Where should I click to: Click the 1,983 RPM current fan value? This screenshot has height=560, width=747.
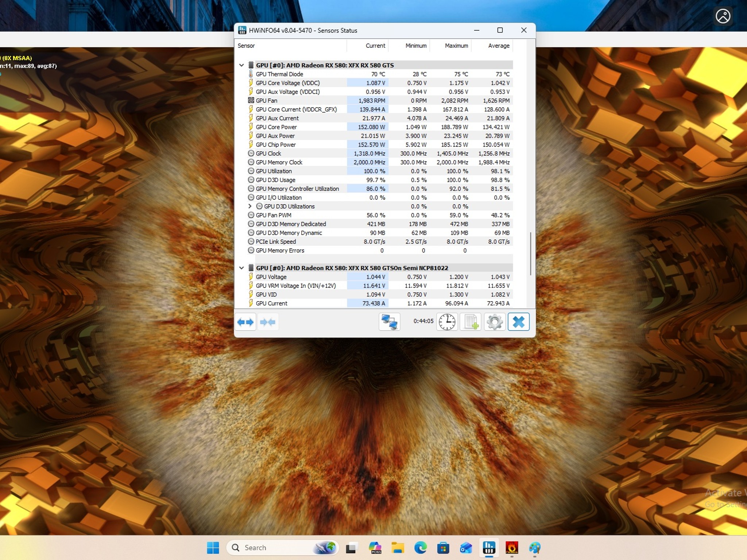[x=372, y=101]
